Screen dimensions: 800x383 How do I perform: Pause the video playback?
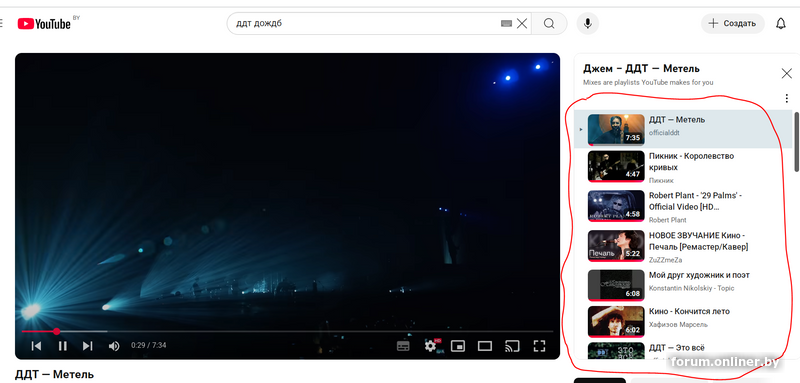coord(62,346)
